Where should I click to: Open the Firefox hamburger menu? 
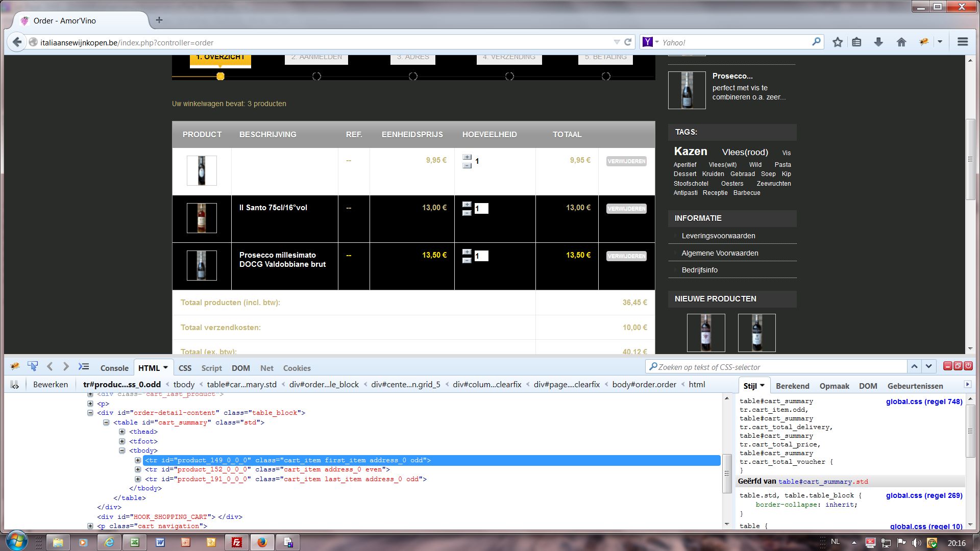(x=963, y=42)
